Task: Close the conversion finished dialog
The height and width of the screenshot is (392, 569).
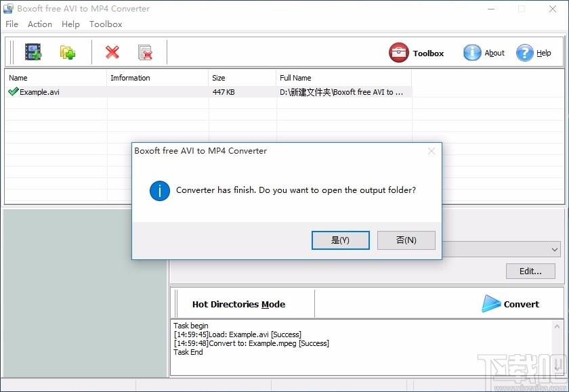Action: tap(431, 151)
